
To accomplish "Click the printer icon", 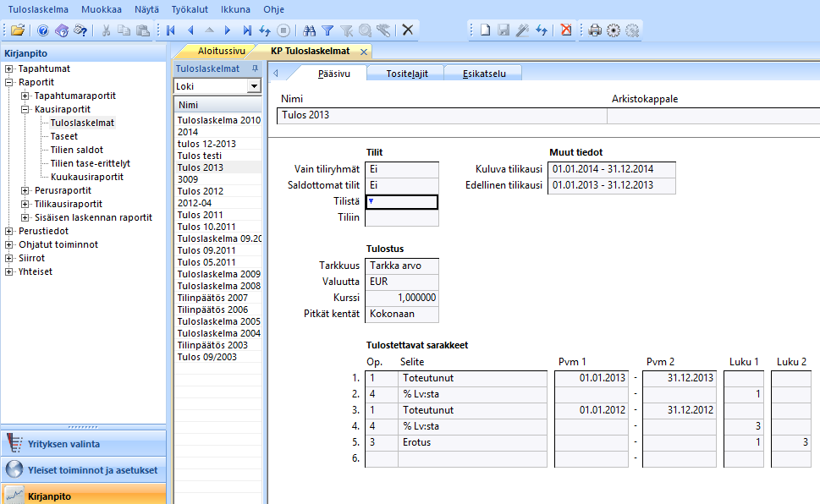I will coord(595,30).
